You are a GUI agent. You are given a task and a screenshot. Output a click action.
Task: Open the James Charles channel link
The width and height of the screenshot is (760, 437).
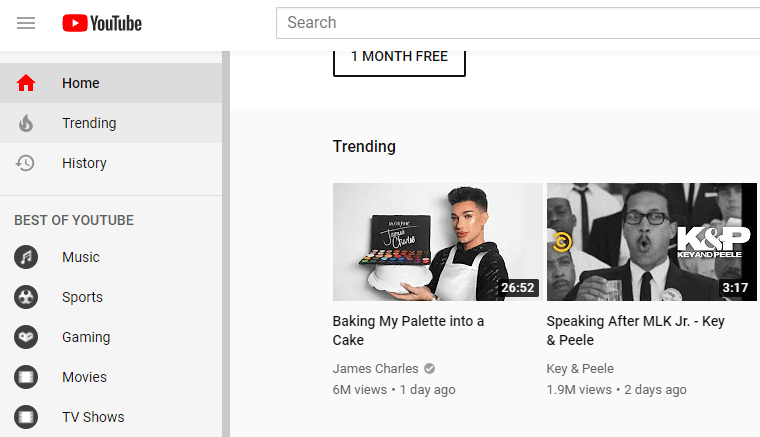coord(375,368)
